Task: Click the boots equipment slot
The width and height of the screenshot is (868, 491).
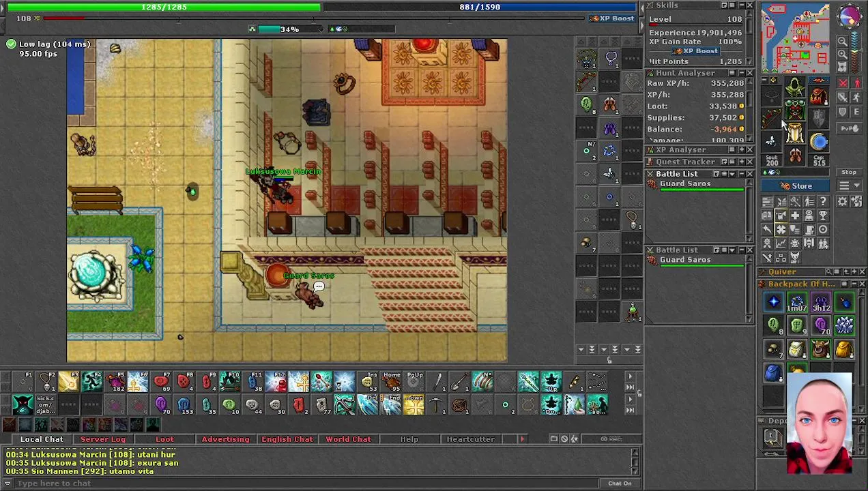Action: point(795,156)
